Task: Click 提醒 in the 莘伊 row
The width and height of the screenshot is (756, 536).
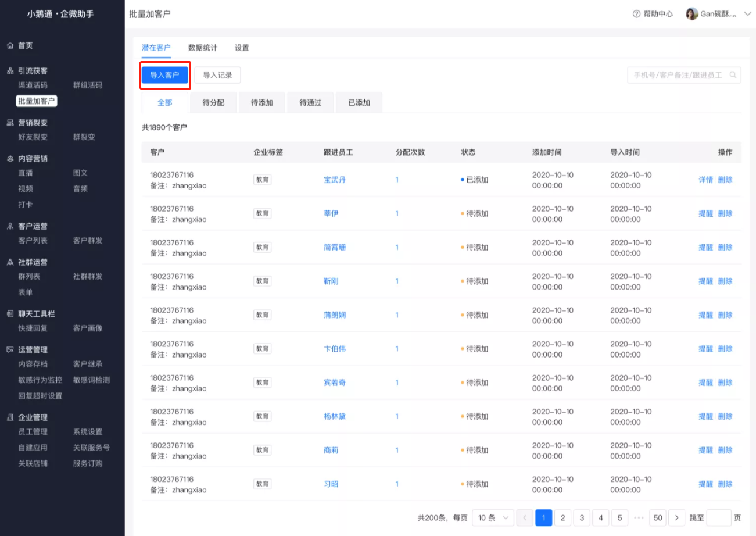Action: [x=705, y=214]
